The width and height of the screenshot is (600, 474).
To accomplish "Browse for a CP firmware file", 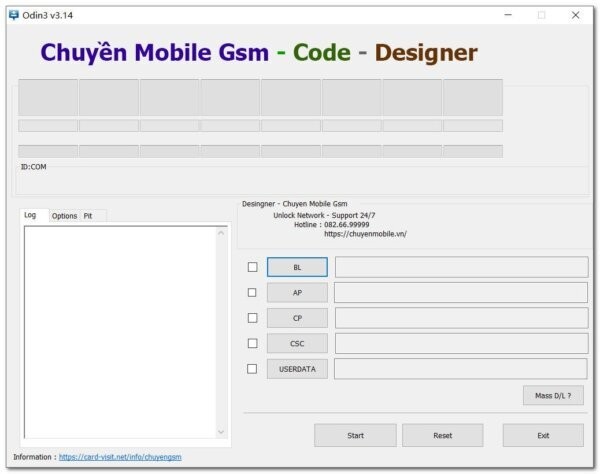I will (x=297, y=318).
